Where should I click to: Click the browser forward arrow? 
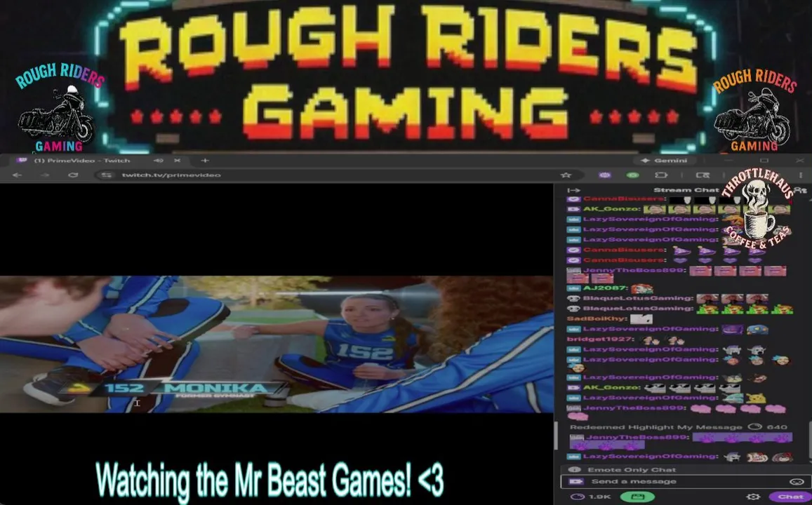point(45,175)
